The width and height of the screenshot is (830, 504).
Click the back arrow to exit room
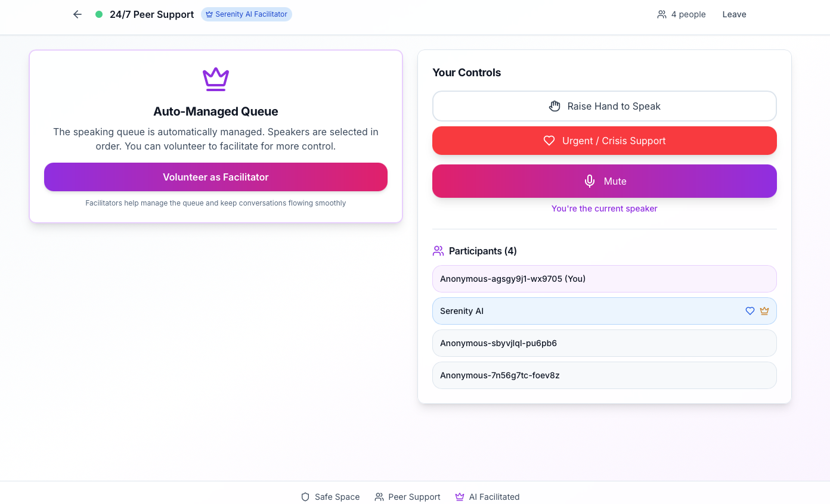tap(77, 14)
